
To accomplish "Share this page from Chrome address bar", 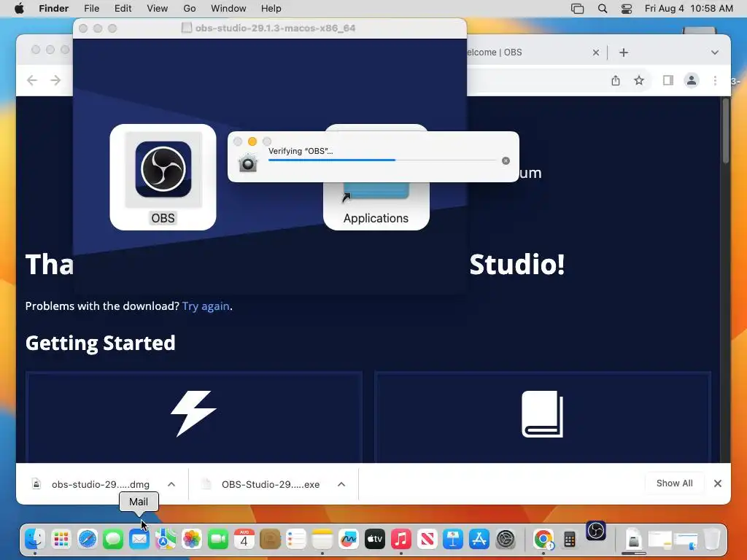I will pos(616,80).
